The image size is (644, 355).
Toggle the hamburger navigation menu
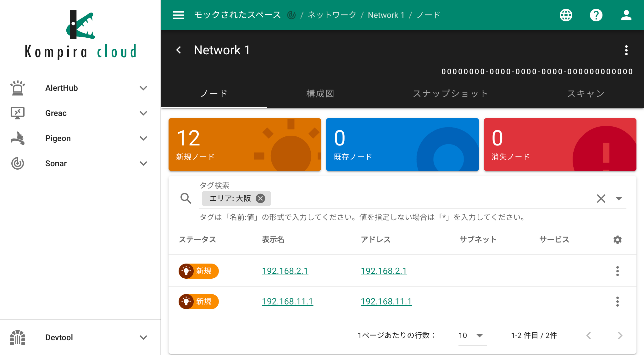(x=179, y=15)
